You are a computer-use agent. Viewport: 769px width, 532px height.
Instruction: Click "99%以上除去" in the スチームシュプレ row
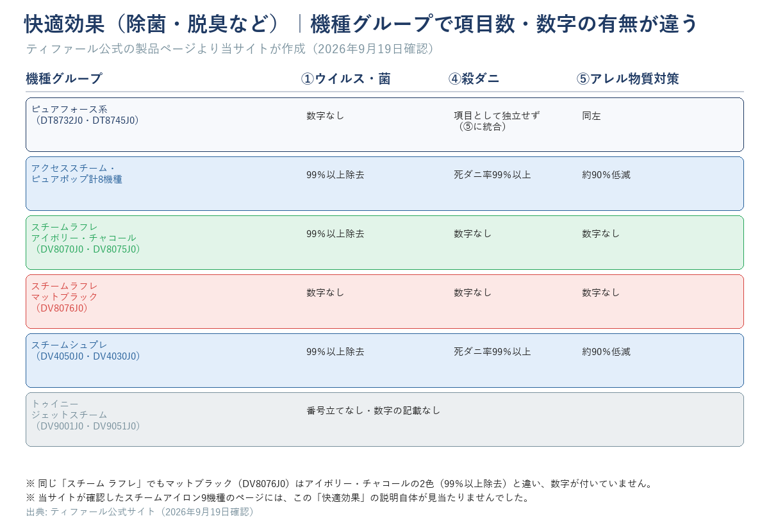pos(335,352)
